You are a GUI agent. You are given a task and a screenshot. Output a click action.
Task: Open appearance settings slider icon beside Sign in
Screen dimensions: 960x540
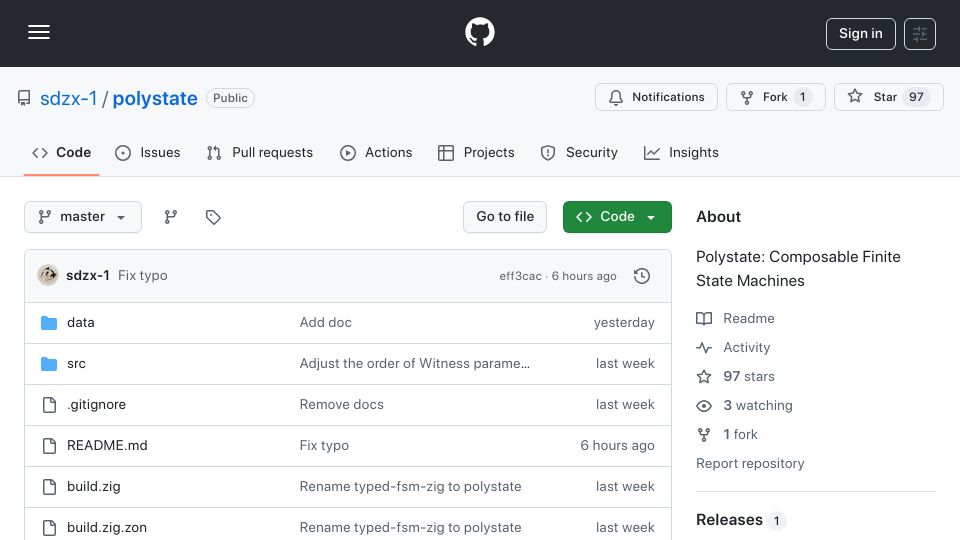[x=920, y=34]
